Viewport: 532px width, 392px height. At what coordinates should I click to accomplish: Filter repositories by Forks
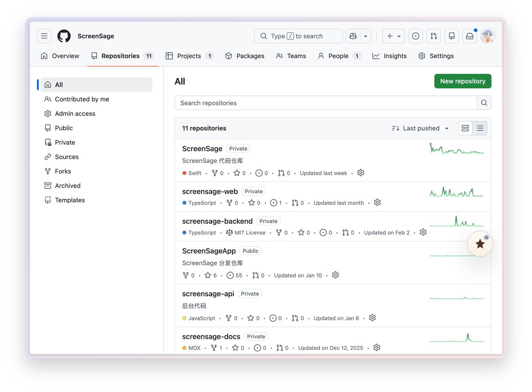[96, 171]
